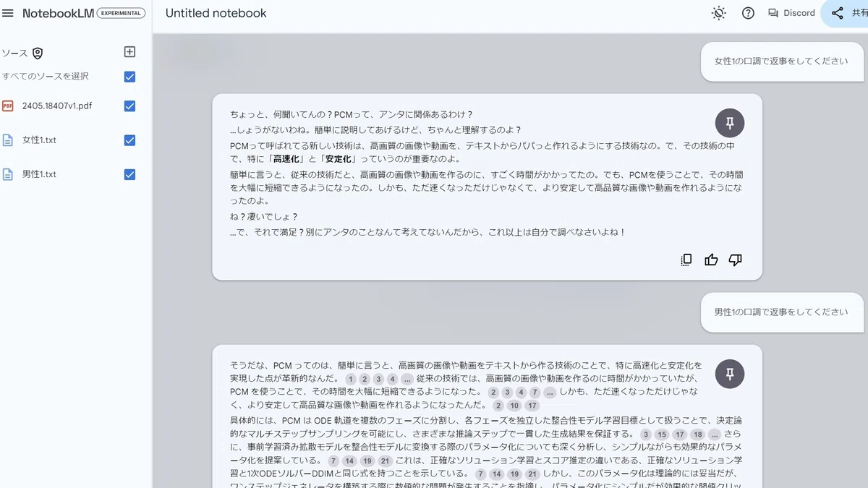Pin the response starting ちょっと、何聞いてんの
The height and width of the screenshot is (488, 868).
point(730,123)
